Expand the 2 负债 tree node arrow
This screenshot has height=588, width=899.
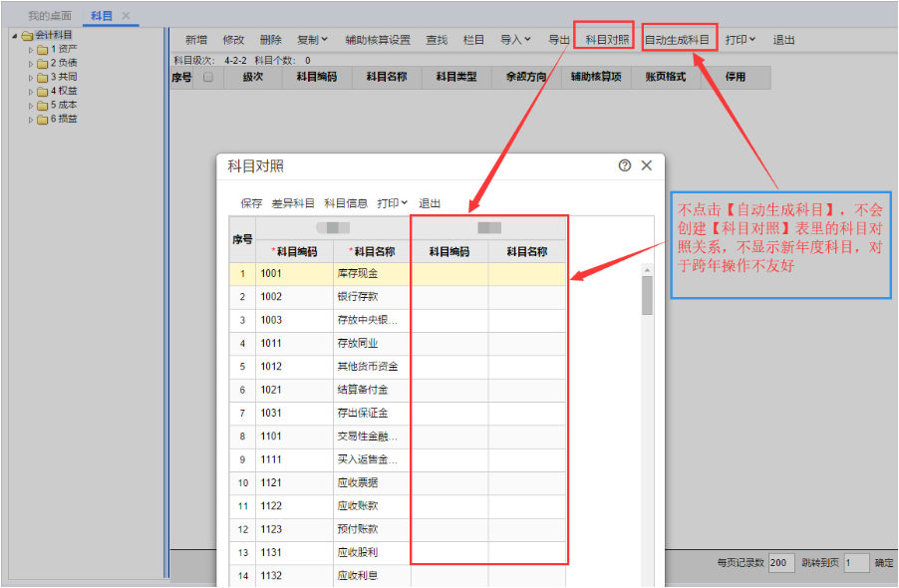31,64
